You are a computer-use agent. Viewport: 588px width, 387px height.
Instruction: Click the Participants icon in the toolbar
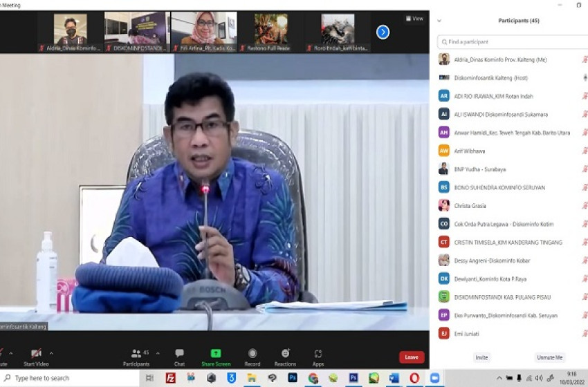[135, 353]
